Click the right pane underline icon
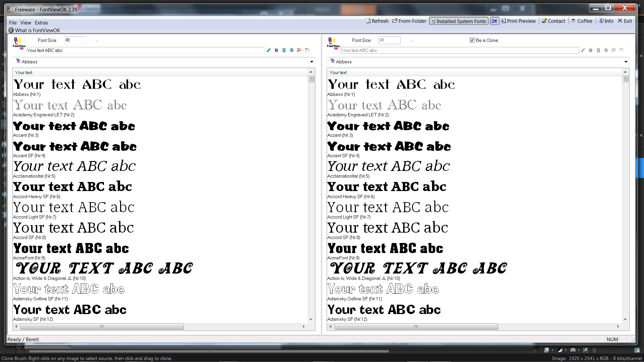The image size is (644, 362). point(598,50)
